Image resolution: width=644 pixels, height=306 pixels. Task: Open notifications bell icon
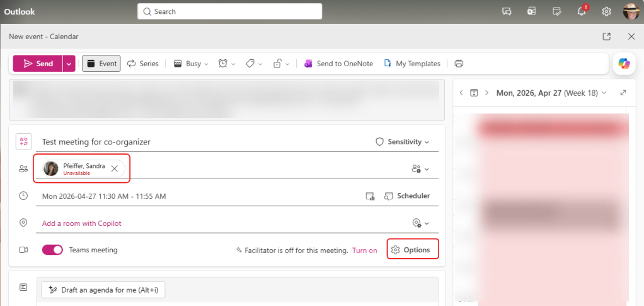pyautogui.click(x=582, y=11)
